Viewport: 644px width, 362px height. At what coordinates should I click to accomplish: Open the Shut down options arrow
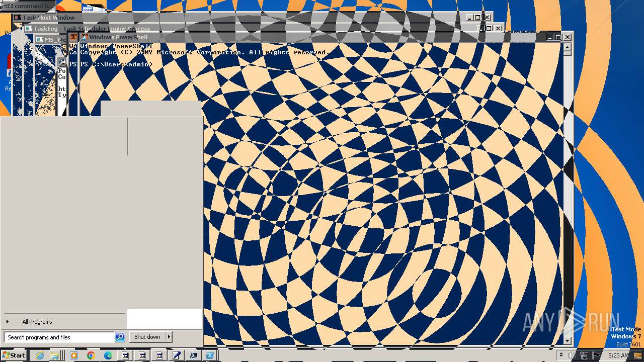[x=169, y=337]
